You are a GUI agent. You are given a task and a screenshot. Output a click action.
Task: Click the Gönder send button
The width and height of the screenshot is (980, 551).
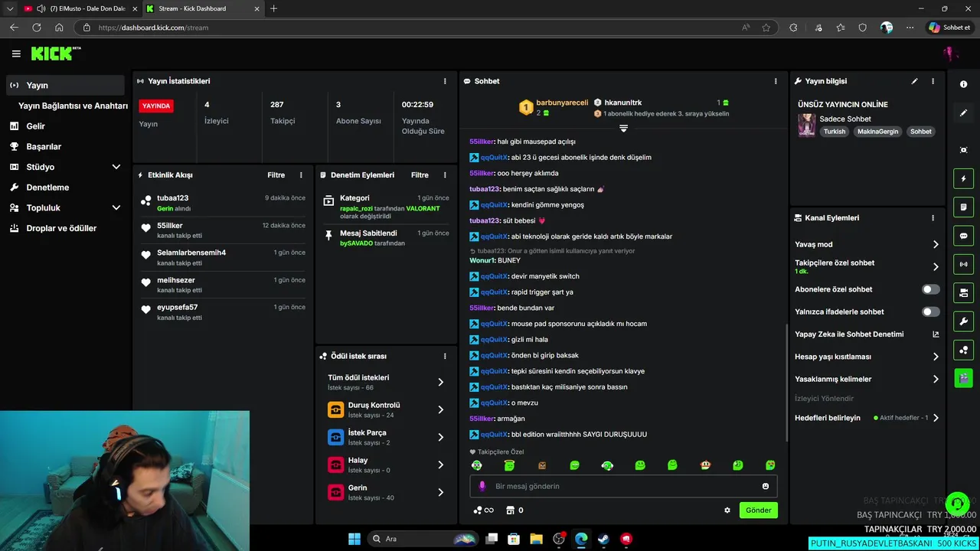759,510
